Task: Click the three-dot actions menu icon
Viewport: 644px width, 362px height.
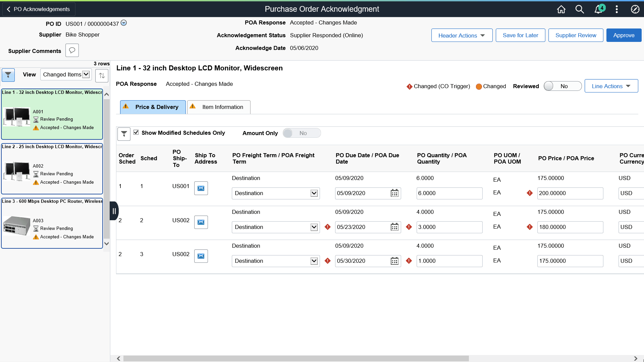Action: click(x=616, y=9)
